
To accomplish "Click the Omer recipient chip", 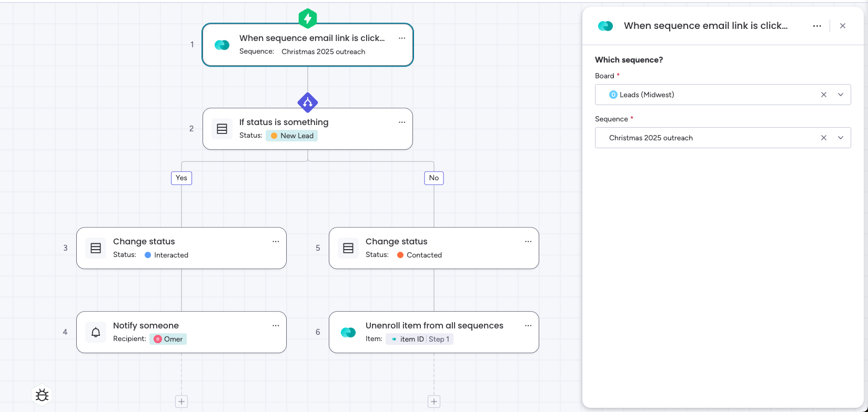I will tap(168, 339).
